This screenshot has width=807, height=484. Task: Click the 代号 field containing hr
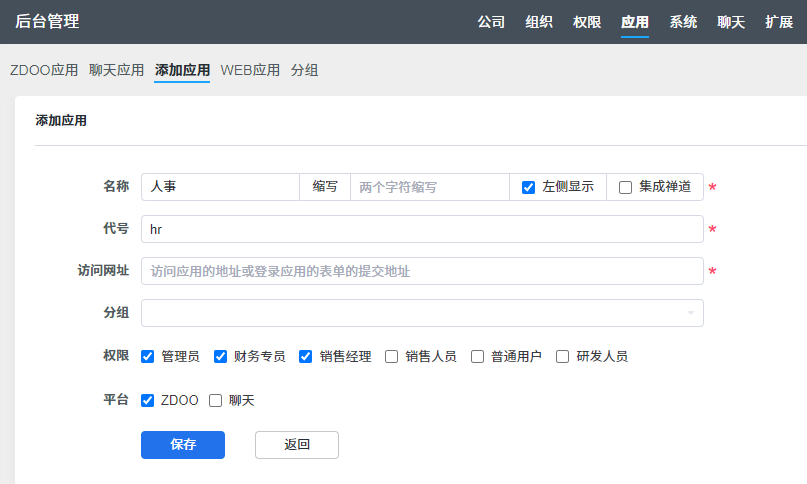(x=422, y=229)
